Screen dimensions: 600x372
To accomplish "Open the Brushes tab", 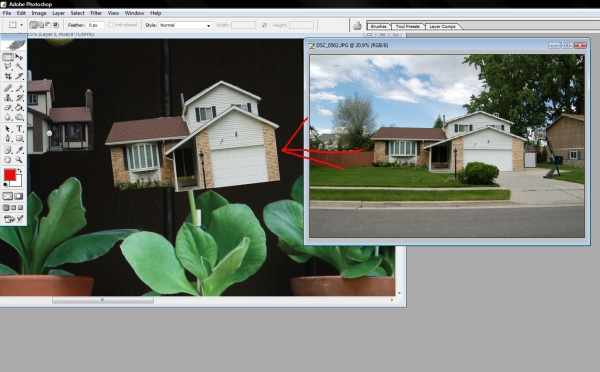I will coord(378,26).
